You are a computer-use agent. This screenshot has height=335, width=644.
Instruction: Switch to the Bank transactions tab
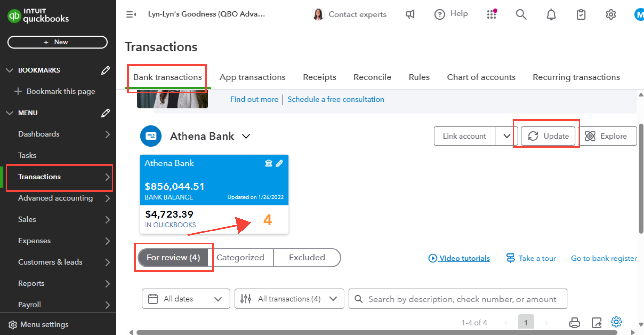coord(167,77)
